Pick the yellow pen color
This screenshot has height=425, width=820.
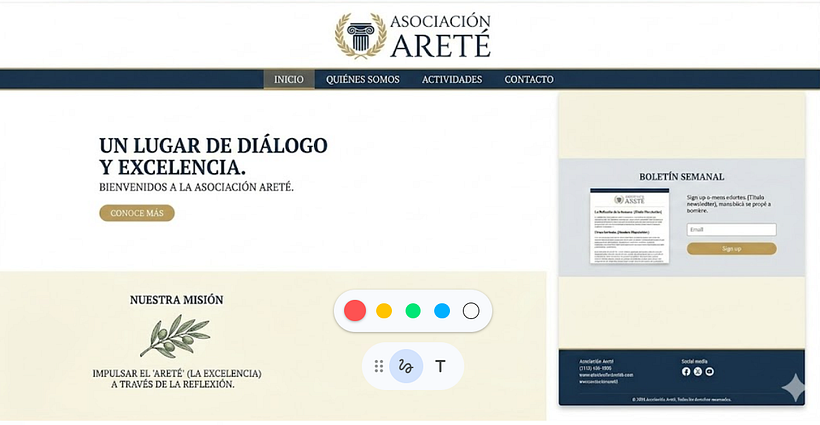(x=384, y=311)
